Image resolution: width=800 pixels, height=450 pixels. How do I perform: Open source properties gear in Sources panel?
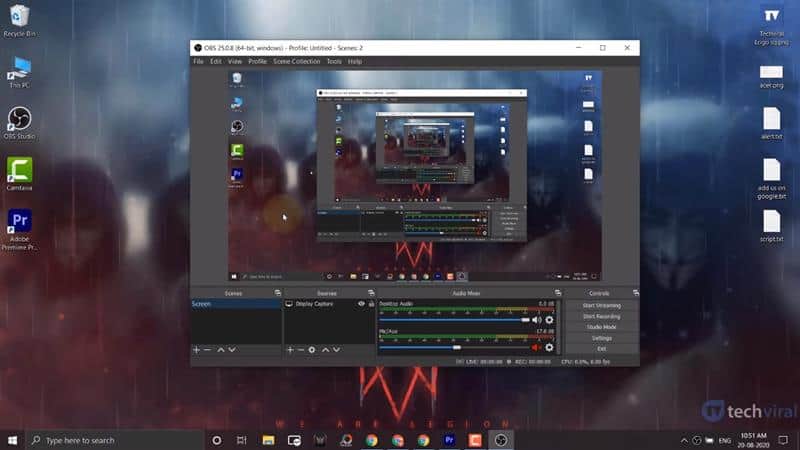coord(312,350)
